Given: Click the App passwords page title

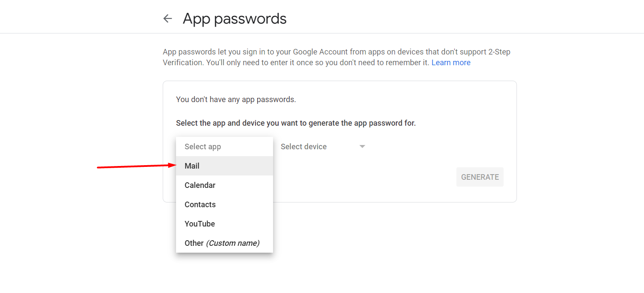Looking at the screenshot, I should 234,18.
